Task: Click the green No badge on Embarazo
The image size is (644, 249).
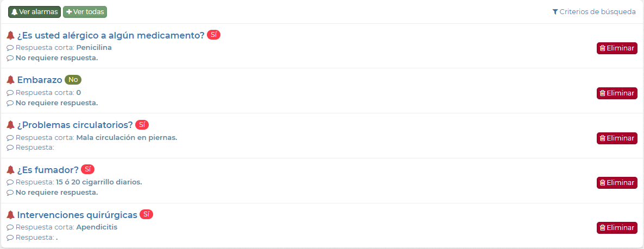Action: click(x=73, y=80)
